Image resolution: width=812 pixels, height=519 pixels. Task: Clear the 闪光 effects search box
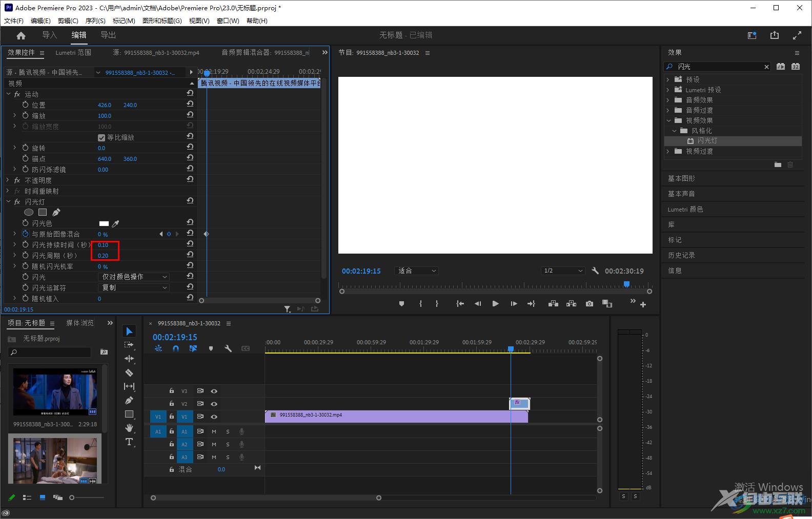click(x=766, y=67)
